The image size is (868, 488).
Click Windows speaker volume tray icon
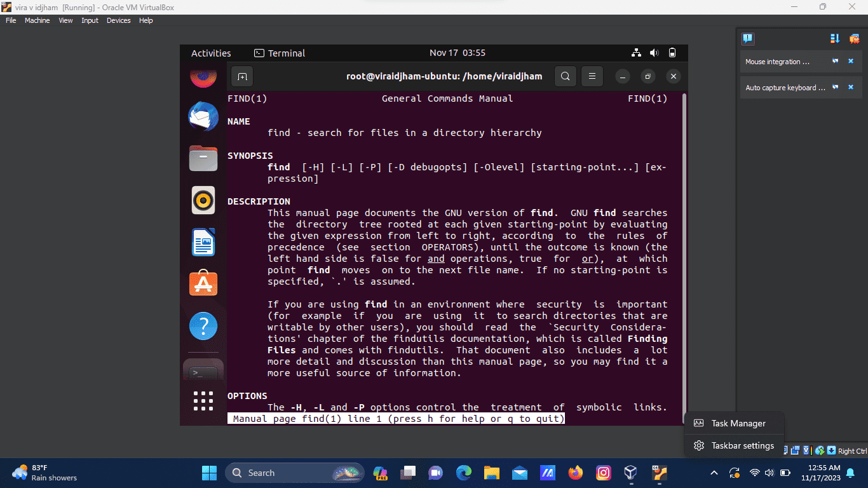[770, 473]
